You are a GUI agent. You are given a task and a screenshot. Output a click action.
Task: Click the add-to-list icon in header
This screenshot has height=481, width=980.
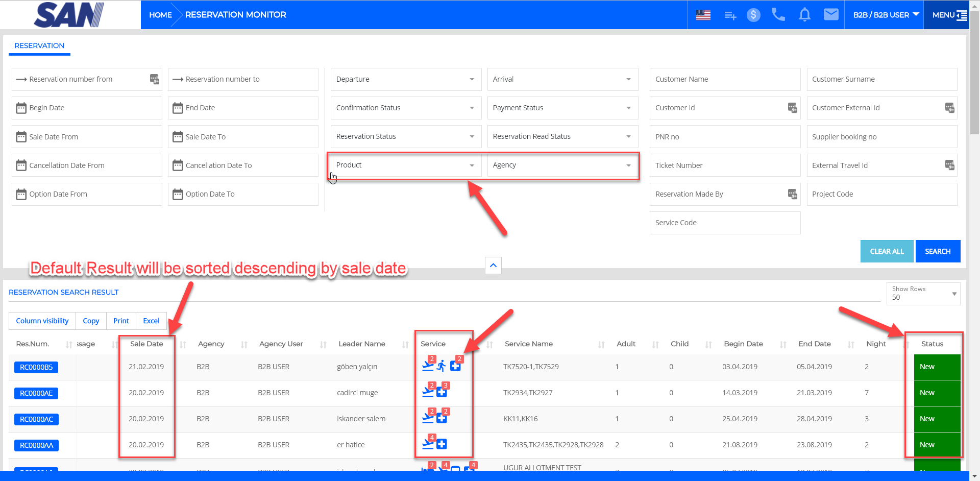coord(730,16)
